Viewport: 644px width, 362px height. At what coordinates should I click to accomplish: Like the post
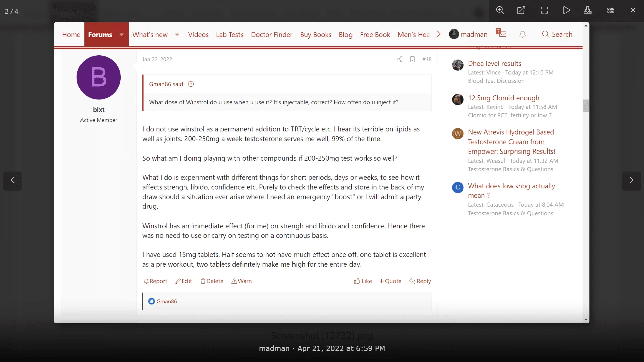click(x=363, y=281)
